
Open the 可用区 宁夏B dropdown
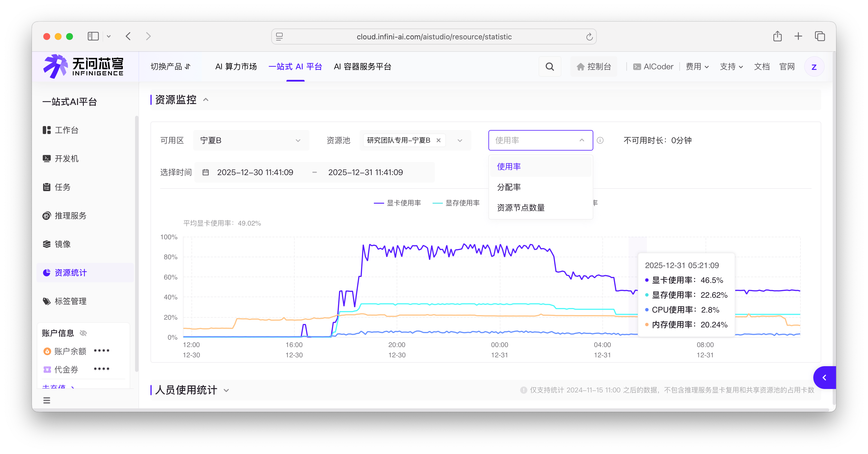tap(251, 140)
